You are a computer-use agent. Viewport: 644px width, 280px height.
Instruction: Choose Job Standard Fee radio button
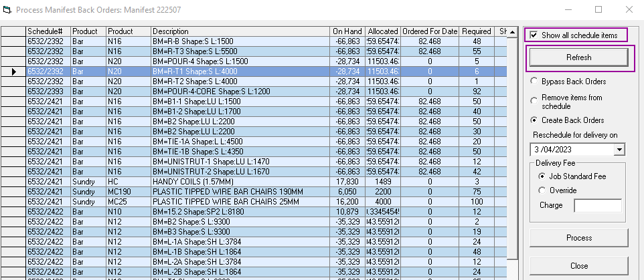click(x=542, y=176)
